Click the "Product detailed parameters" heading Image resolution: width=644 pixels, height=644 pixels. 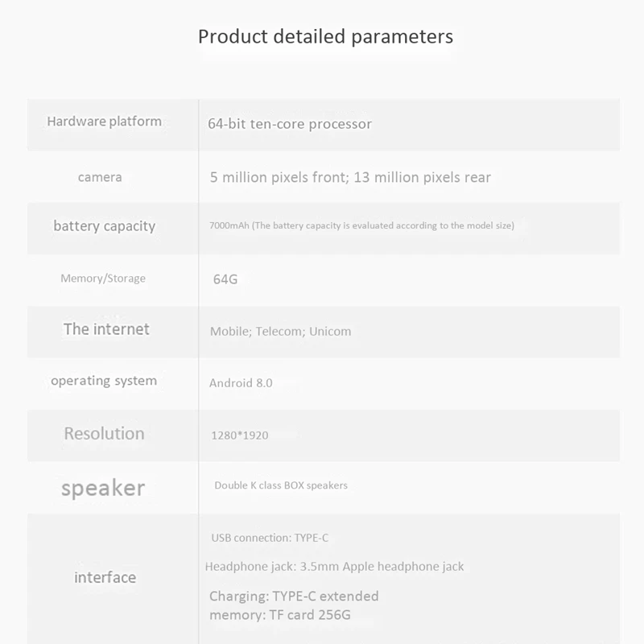point(325,37)
